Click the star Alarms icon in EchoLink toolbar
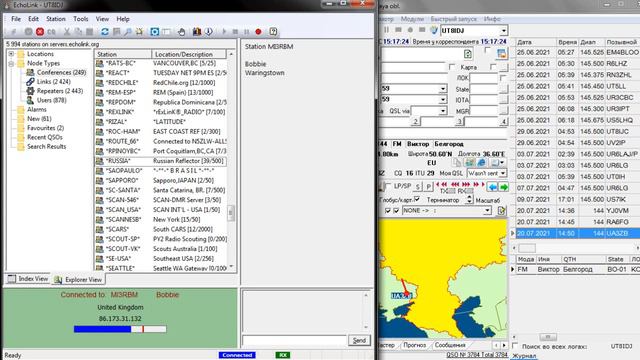 pos(139,31)
